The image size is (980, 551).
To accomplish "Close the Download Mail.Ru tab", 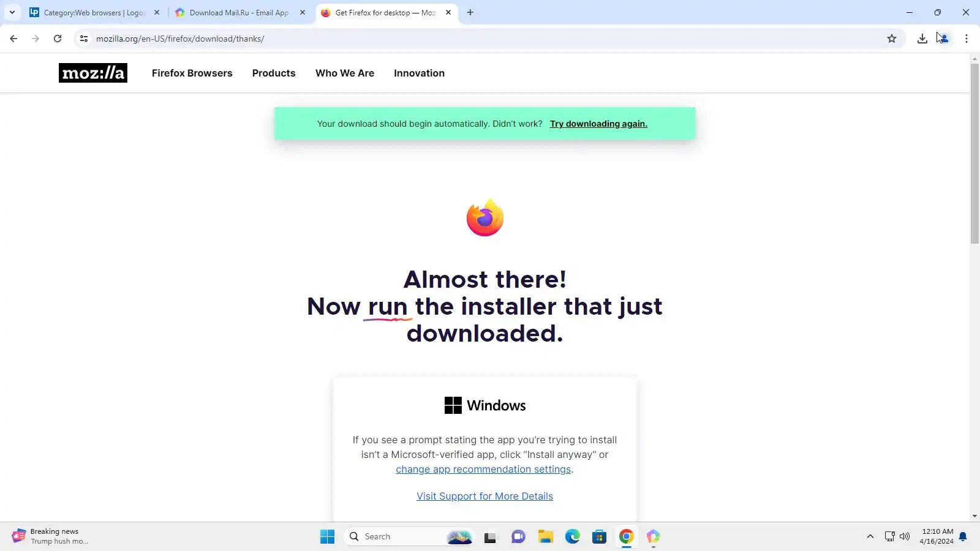I will point(303,12).
